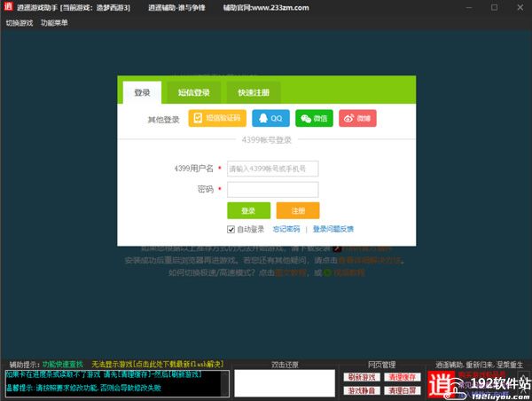Click the green 登录 button

click(248, 210)
